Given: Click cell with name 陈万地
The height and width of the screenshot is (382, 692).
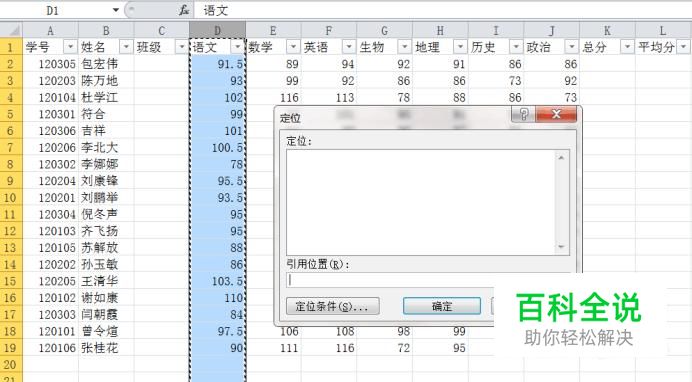Looking at the screenshot, I should [106, 81].
